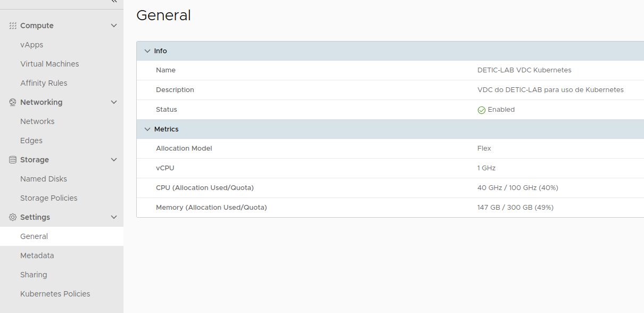The height and width of the screenshot is (313, 644).
Task: Click the Memory allocation value row
Action: pyautogui.click(x=515, y=208)
